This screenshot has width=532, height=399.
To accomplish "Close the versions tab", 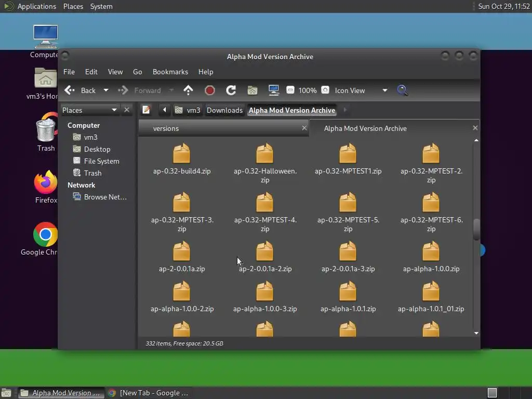I will [x=304, y=128].
